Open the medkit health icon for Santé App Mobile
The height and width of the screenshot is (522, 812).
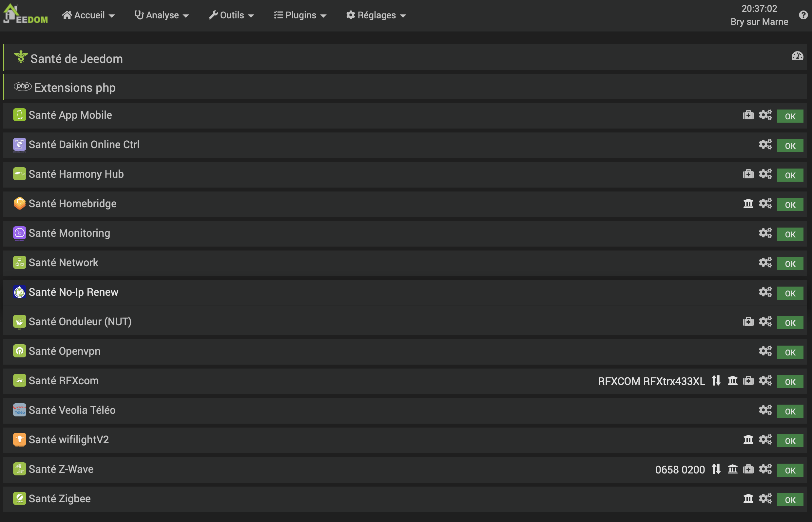pos(748,115)
